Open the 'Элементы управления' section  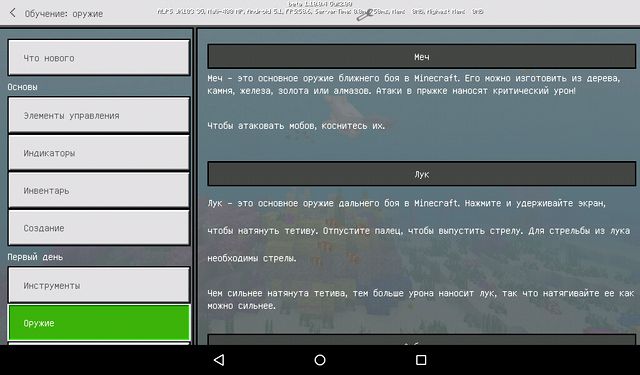[x=99, y=115]
